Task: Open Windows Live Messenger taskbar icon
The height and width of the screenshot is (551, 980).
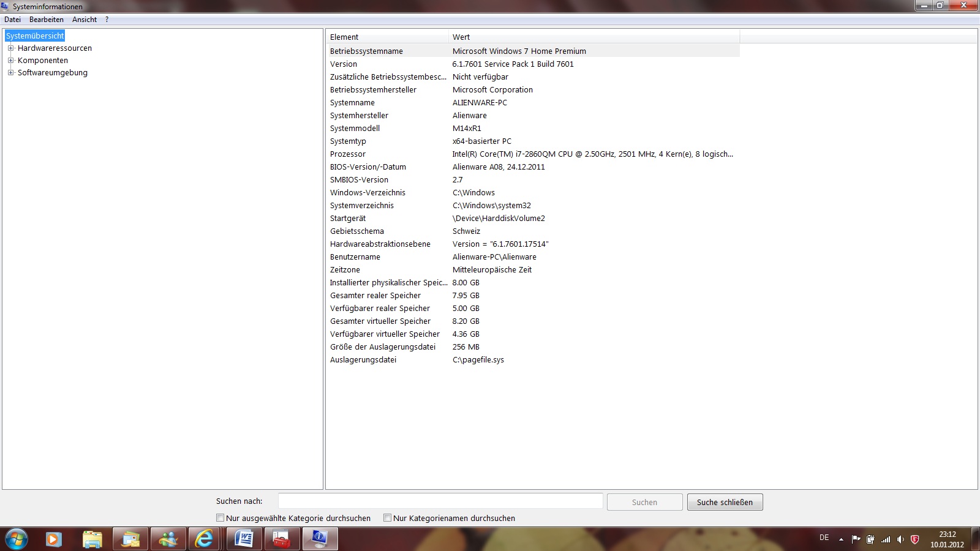Action: pyautogui.click(x=168, y=539)
